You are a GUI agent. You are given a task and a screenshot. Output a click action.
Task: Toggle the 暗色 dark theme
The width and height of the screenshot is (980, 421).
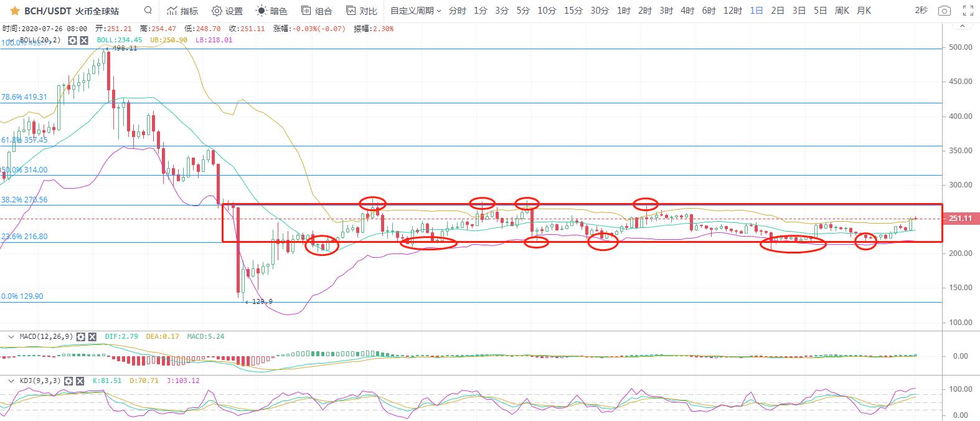(x=272, y=11)
